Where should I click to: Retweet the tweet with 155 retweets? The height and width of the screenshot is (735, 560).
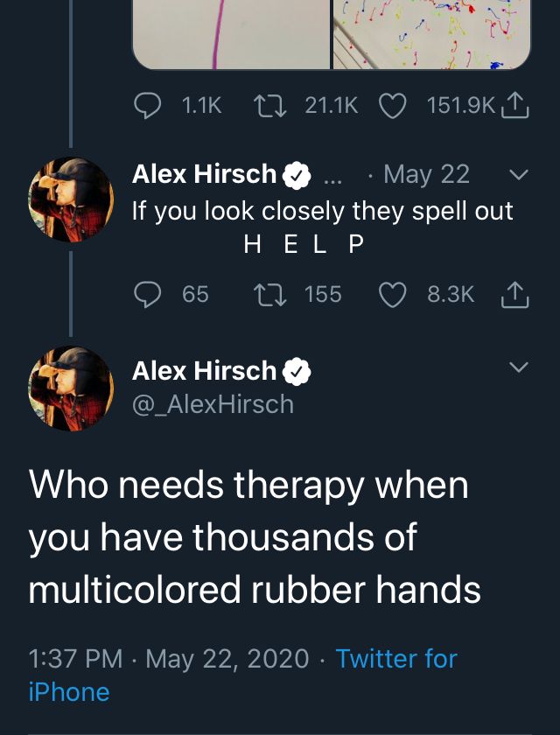269,294
